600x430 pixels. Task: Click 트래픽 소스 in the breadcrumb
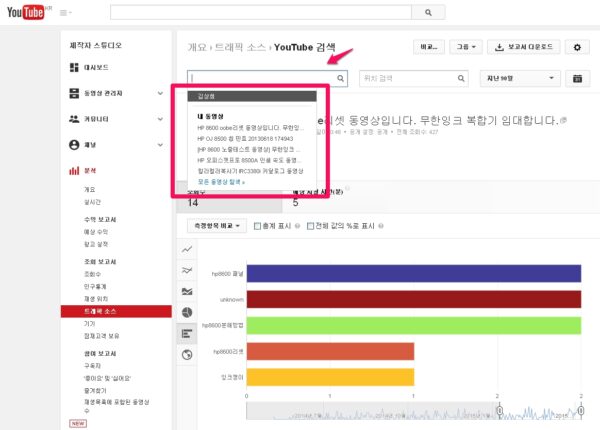[x=240, y=47]
